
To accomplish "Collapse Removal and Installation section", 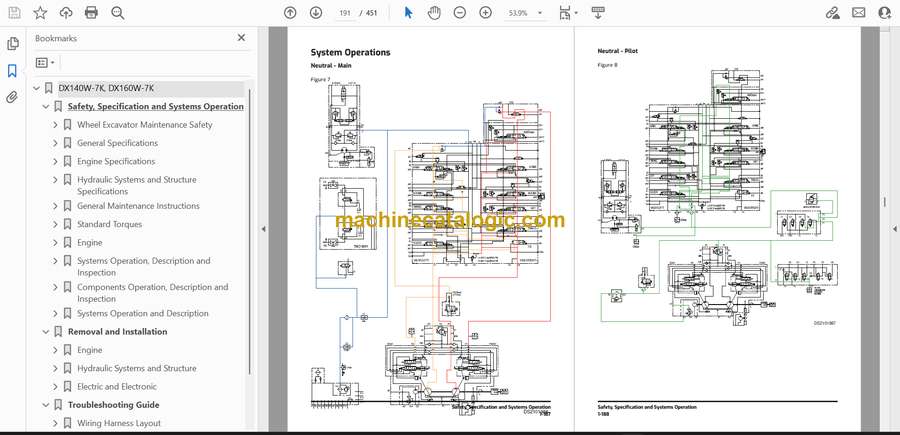I will click(x=46, y=332).
